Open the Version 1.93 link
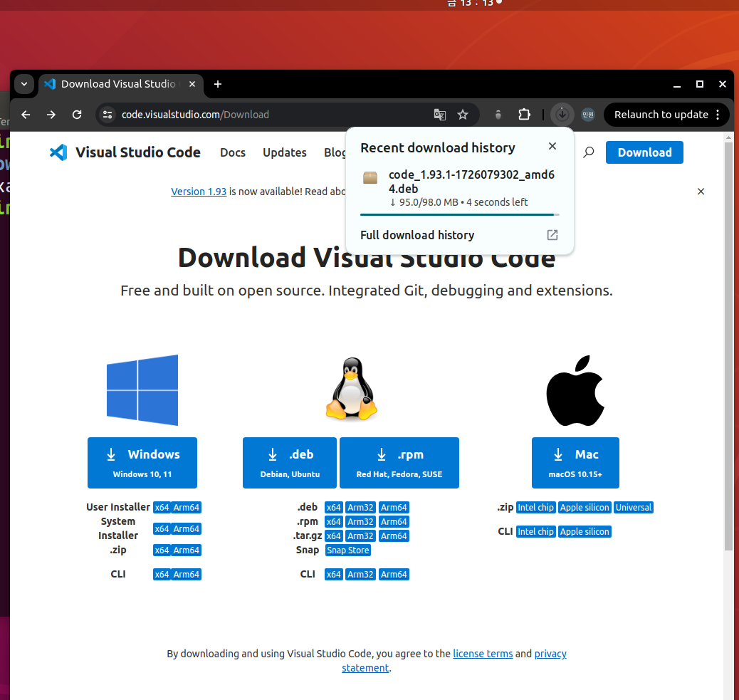Screen dimensions: 739x700 [x=199, y=192]
